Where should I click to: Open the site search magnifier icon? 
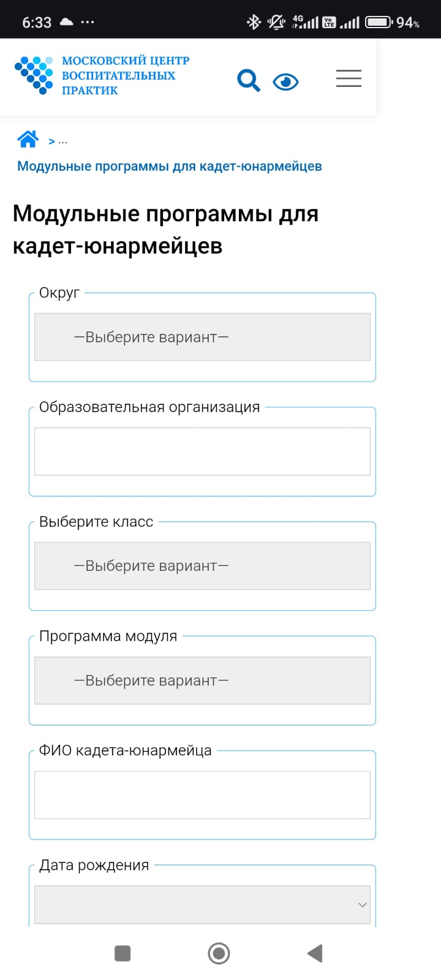coord(249,80)
